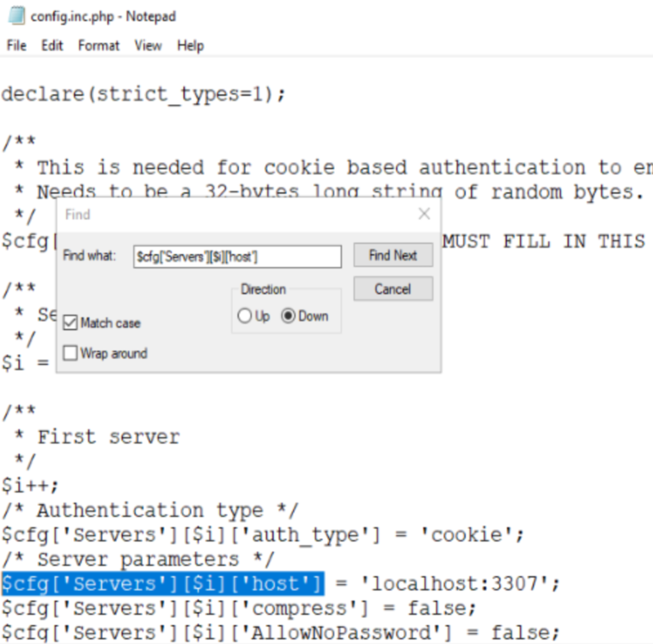Click the Notepad document icon in title bar
This screenshot has height=644, width=653.
click(16, 15)
